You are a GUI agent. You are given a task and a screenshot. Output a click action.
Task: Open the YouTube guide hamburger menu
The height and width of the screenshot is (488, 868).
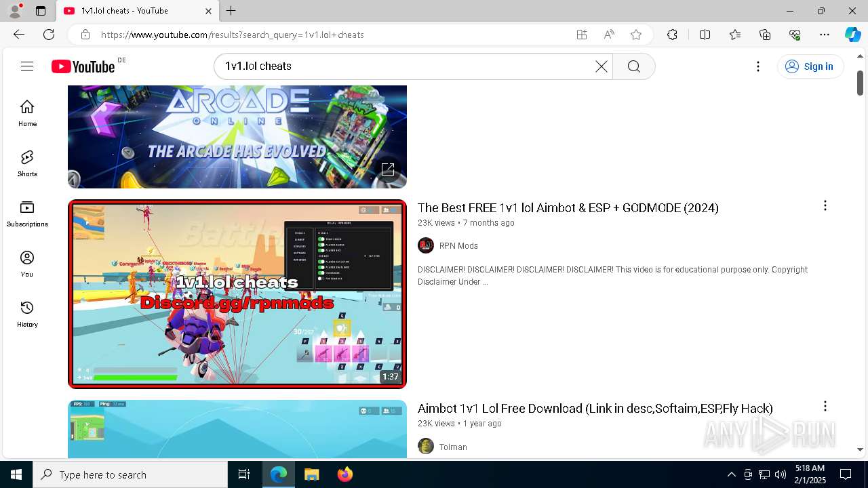(x=27, y=66)
